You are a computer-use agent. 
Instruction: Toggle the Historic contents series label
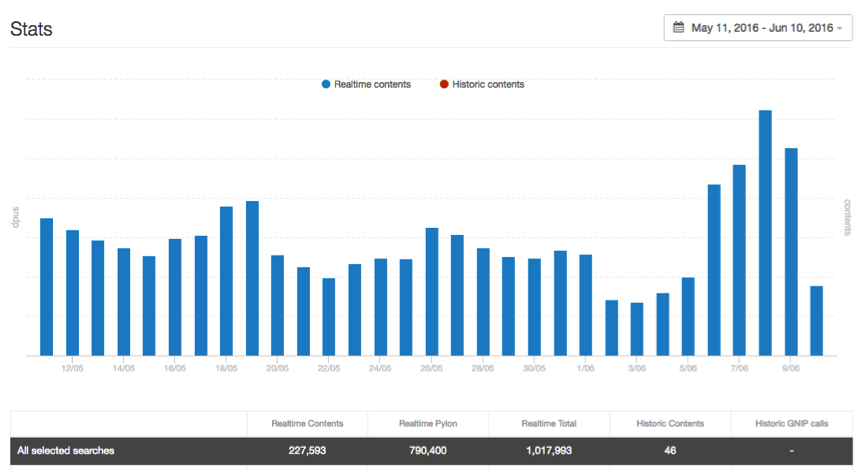(x=488, y=85)
